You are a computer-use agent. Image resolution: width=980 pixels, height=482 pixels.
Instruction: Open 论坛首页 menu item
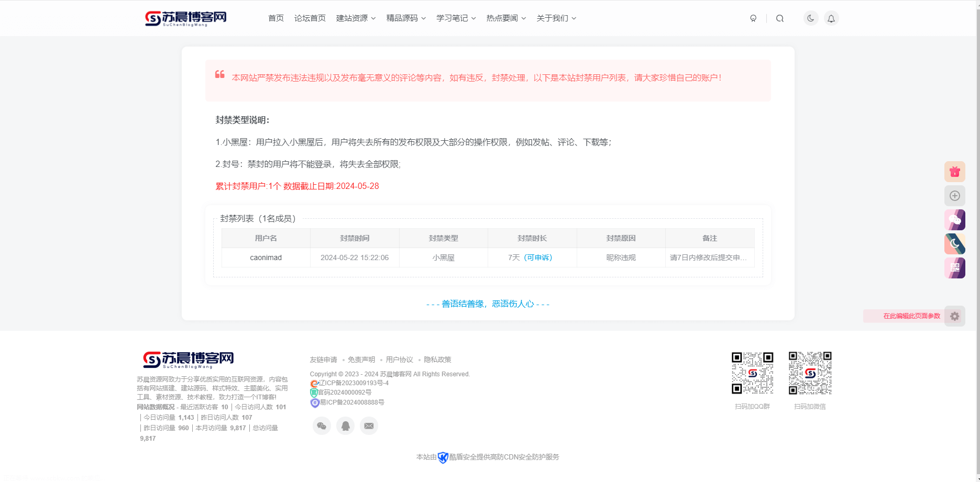[310, 18]
